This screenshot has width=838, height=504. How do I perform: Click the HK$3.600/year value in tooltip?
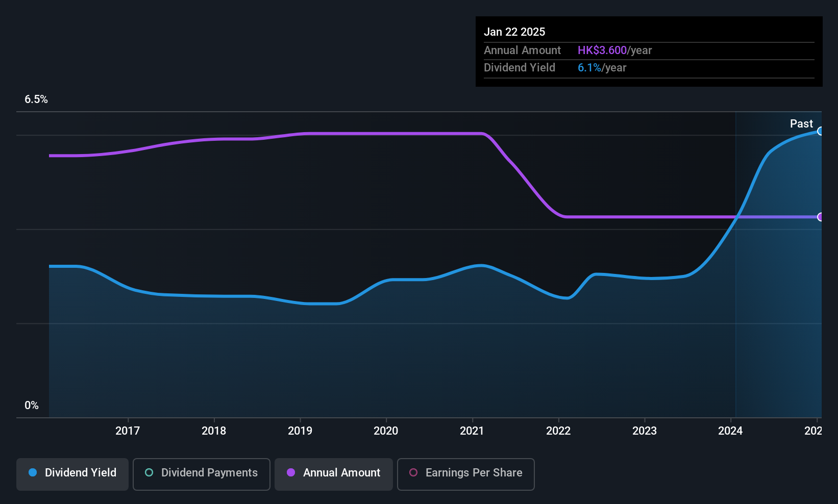[614, 50]
